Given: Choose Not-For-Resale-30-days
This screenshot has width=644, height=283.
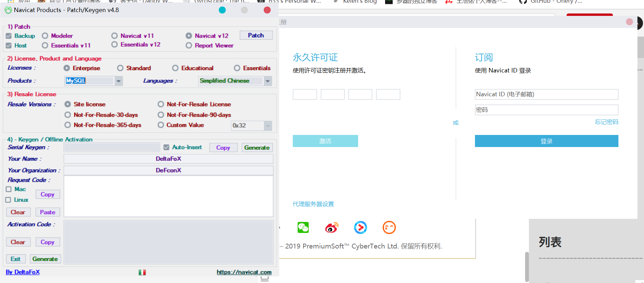Looking at the screenshot, I should tap(68, 115).
